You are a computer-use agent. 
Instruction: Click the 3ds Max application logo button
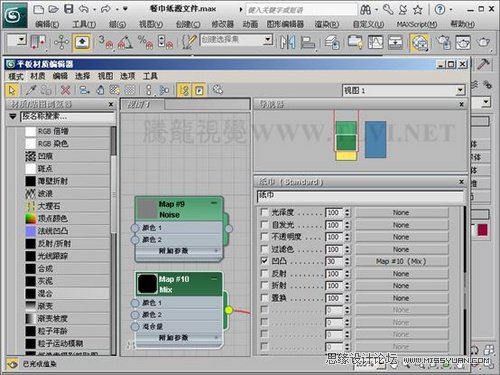15,15
